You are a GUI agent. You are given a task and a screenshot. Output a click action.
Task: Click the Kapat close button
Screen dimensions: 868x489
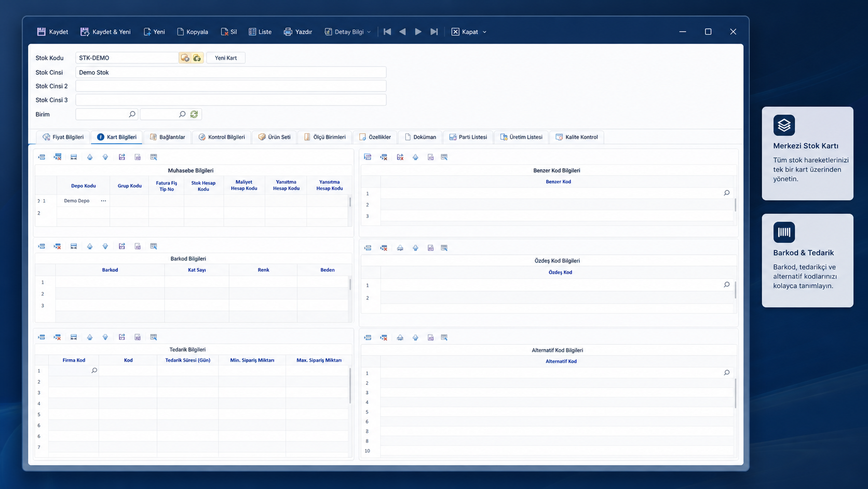pos(465,32)
